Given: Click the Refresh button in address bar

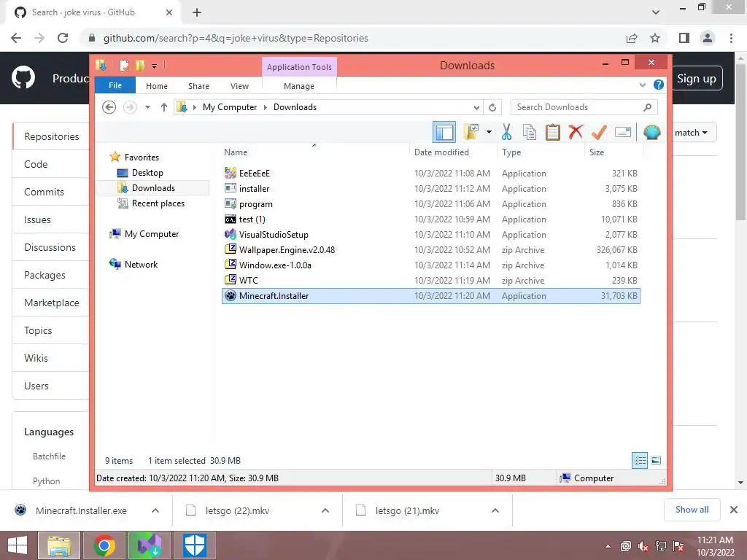Looking at the screenshot, I should (x=492, y=107).
